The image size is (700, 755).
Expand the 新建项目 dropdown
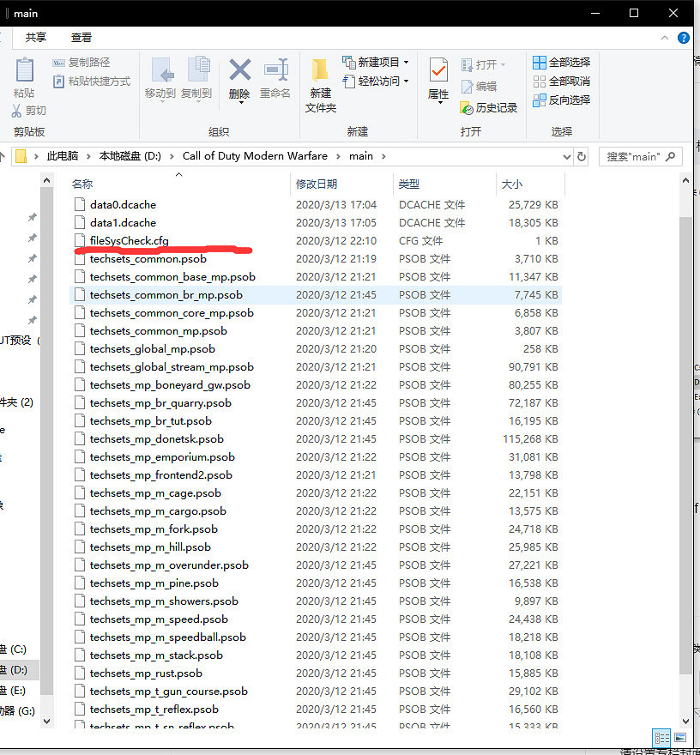coord(406,63)
